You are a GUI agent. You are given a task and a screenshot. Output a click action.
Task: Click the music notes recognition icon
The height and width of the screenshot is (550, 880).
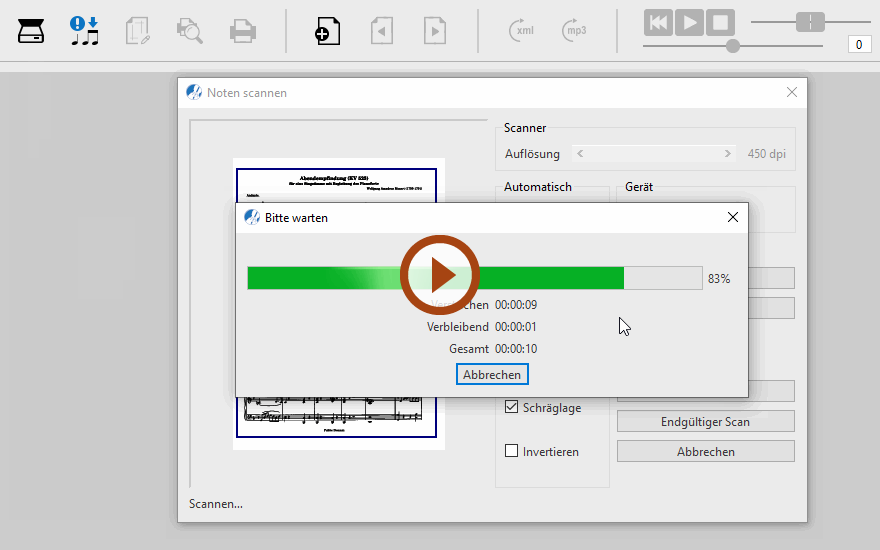[85, 31]
